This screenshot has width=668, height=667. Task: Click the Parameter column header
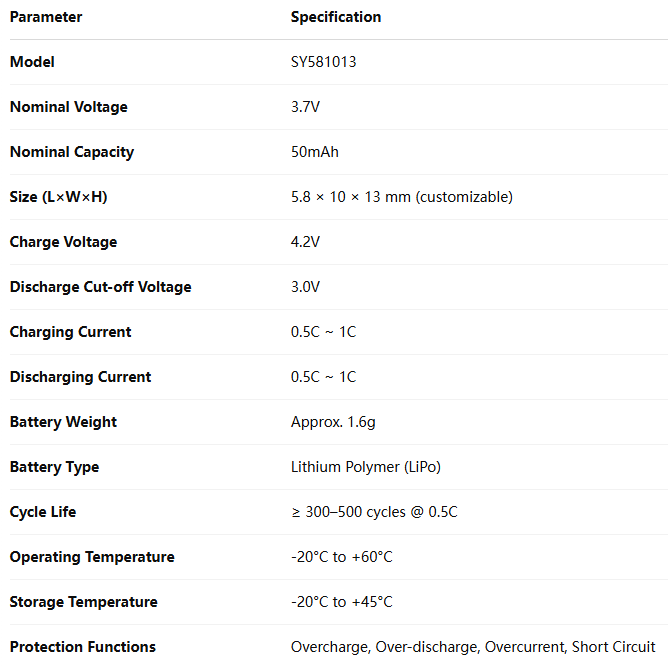(46, 17)
